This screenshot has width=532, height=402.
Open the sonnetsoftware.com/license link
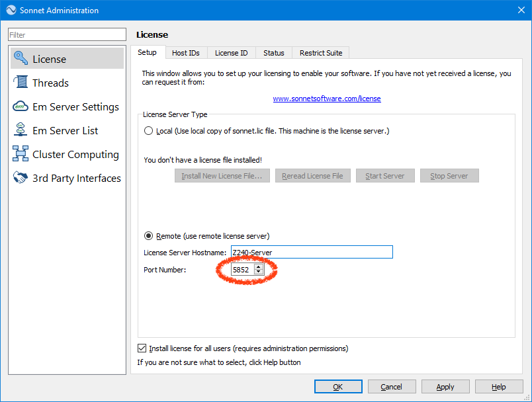pos(327,99)
